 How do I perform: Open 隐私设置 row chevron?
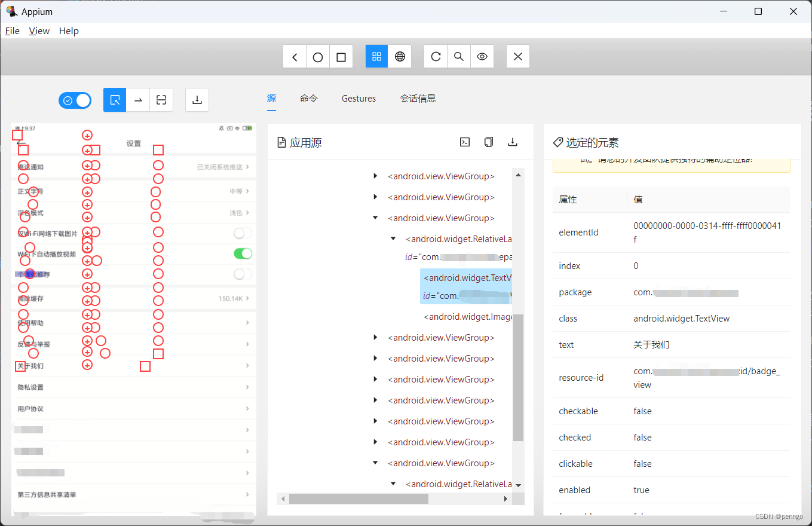coord(247,387)
